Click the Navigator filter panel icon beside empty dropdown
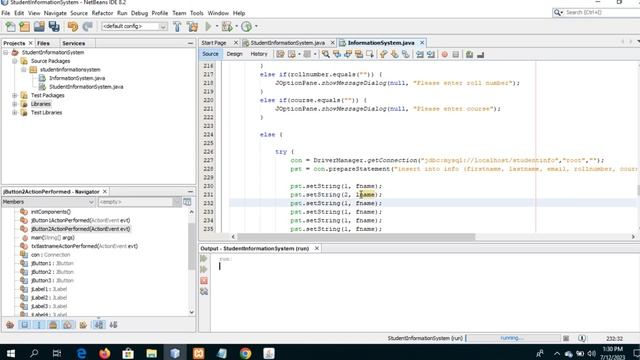The width and height of the screenshot is (640, 360). (x=187, y=202)
